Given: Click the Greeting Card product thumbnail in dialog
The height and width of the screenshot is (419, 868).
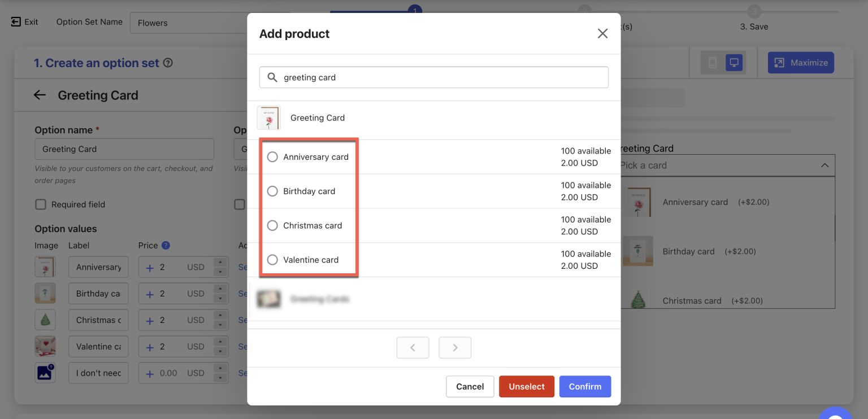Looking at the screenshot, I should (268, 118).
